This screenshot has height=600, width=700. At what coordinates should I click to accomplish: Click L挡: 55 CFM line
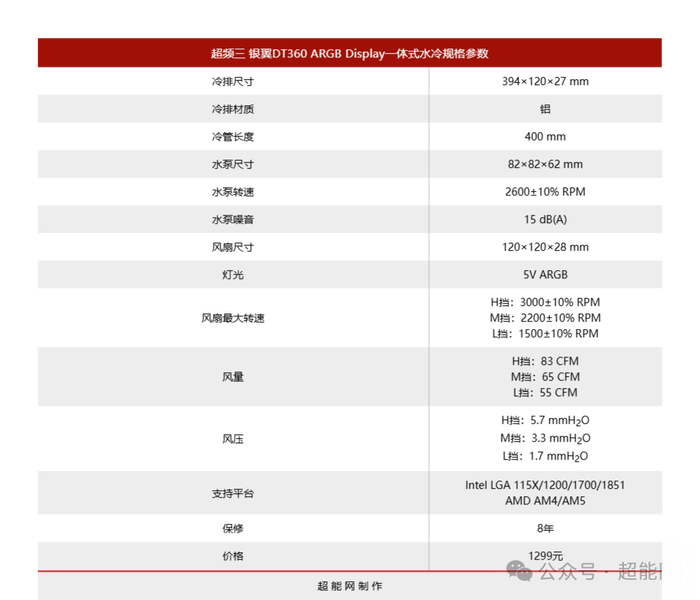pos(545,392)
